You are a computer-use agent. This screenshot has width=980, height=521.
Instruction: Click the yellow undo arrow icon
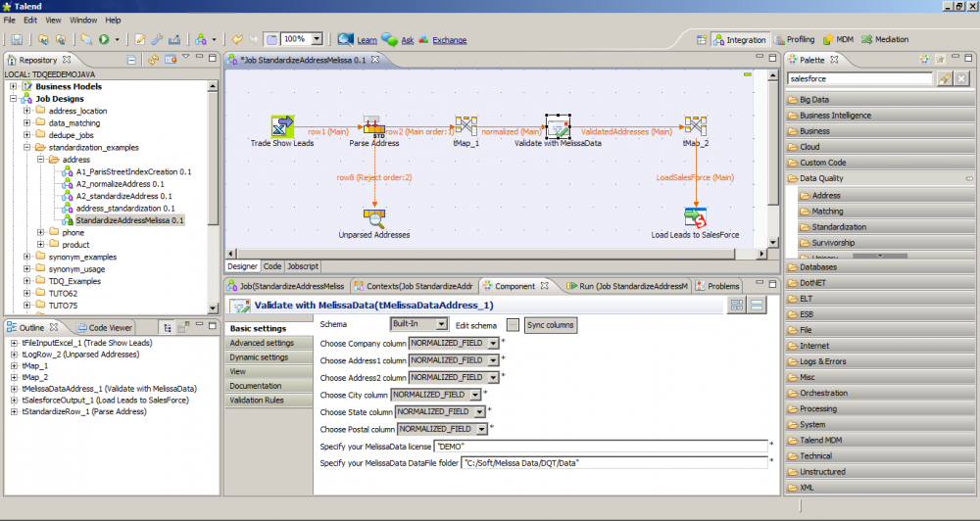[237, 39]
